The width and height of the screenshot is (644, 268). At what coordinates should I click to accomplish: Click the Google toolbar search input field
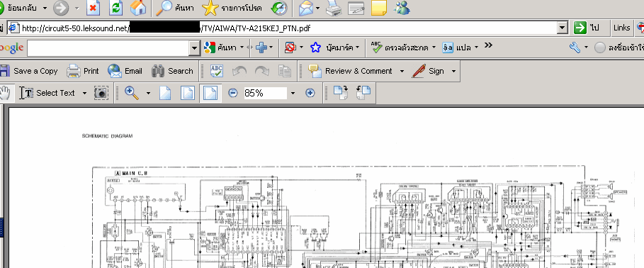(x=108, y=48)
